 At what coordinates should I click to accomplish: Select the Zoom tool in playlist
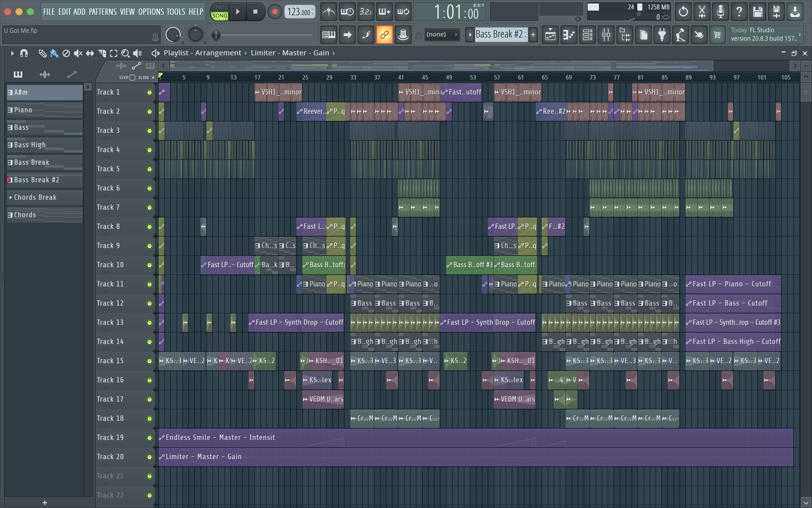click(125, 53)
